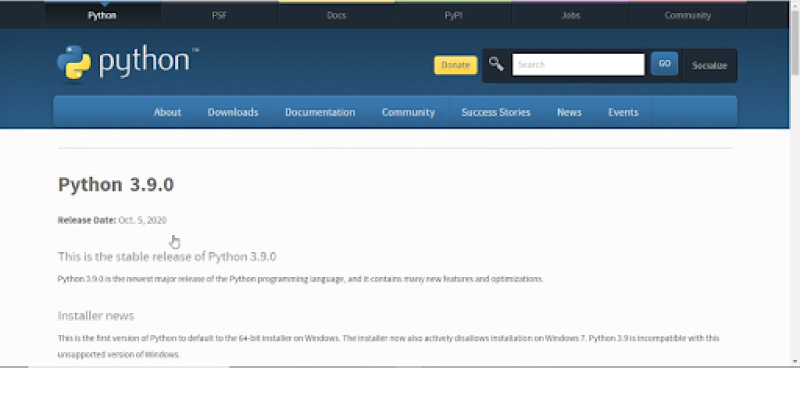The width and height of the screenshot is (800, 400).
Task: Click the scrollbar down arrow
Action: click(x=794, y=361)
